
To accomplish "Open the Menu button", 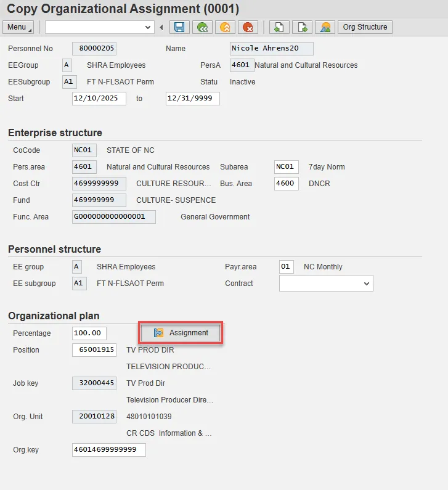I will click(18, 27).
